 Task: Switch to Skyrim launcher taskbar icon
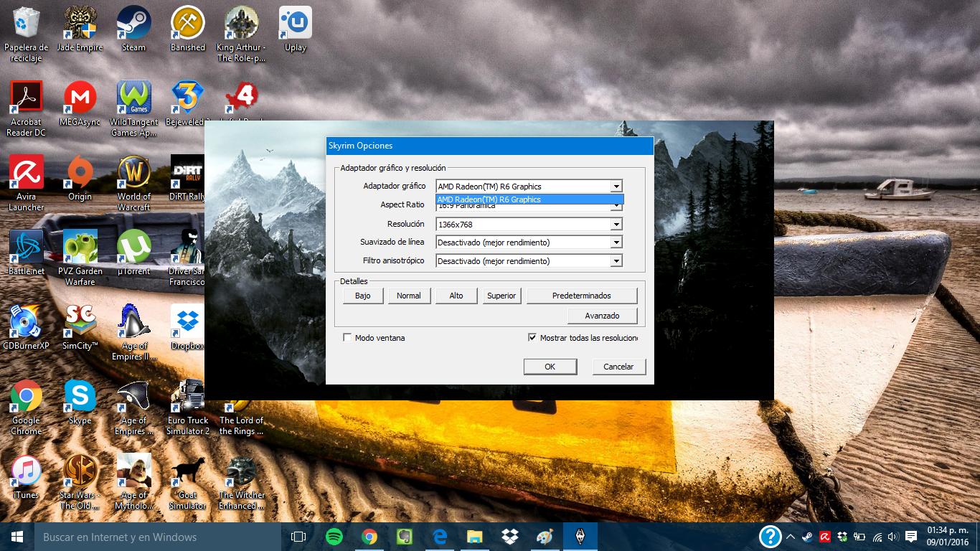point(580,537)
